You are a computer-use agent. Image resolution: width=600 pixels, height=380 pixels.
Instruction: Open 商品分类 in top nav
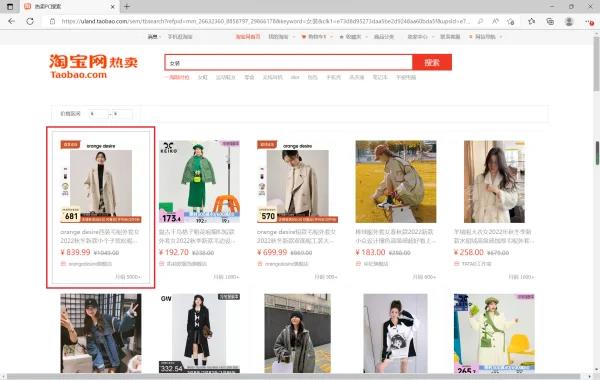(x=384, y=37)
